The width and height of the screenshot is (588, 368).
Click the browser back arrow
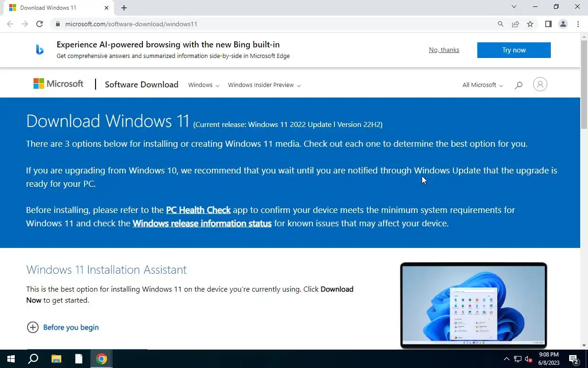pyautogui.click(x=10, y=24)
